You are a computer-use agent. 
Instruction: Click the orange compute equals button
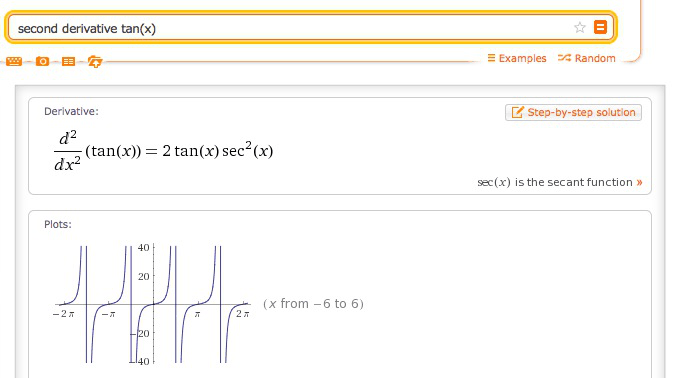600,27
